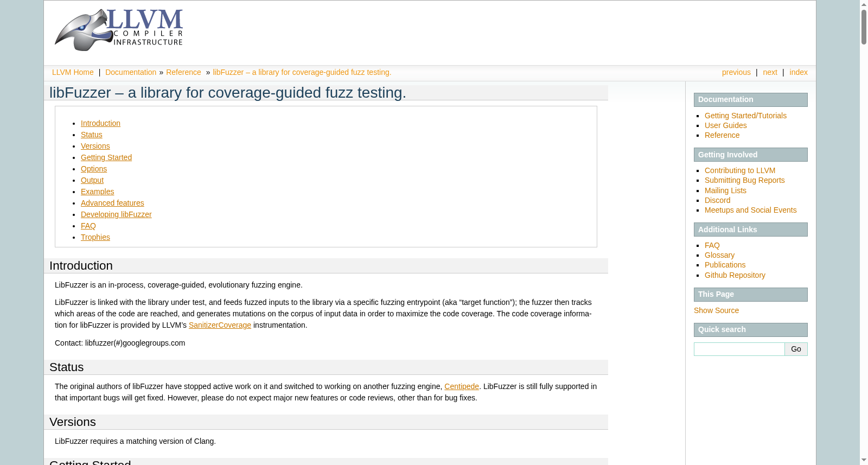This screenshot has height=465, width=868.
Task: Jump to Versions in table of contents
Action: (x=95, y=146)
